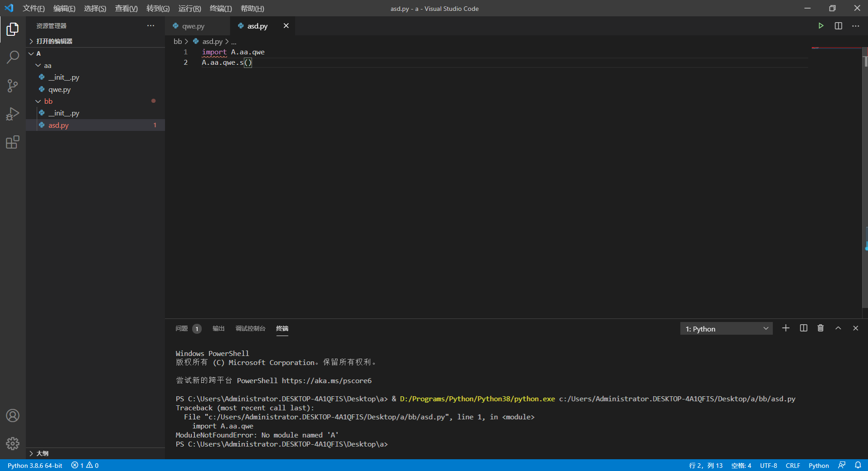868x471 pixels.
Task: Open the 终端(T) menu
Action: 221,8
